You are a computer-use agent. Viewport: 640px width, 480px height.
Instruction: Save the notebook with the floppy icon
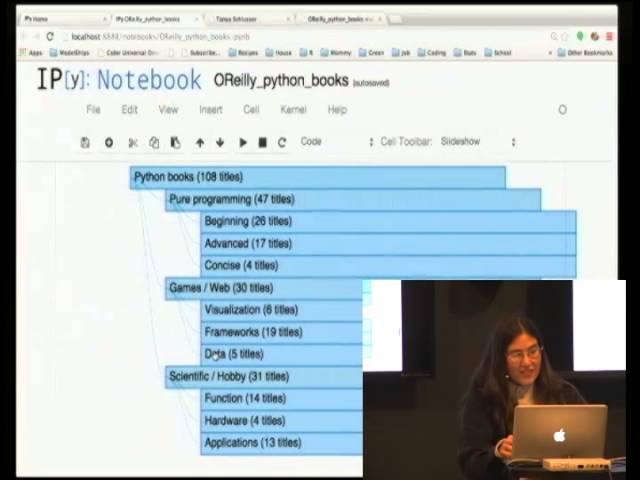[85, 142]
